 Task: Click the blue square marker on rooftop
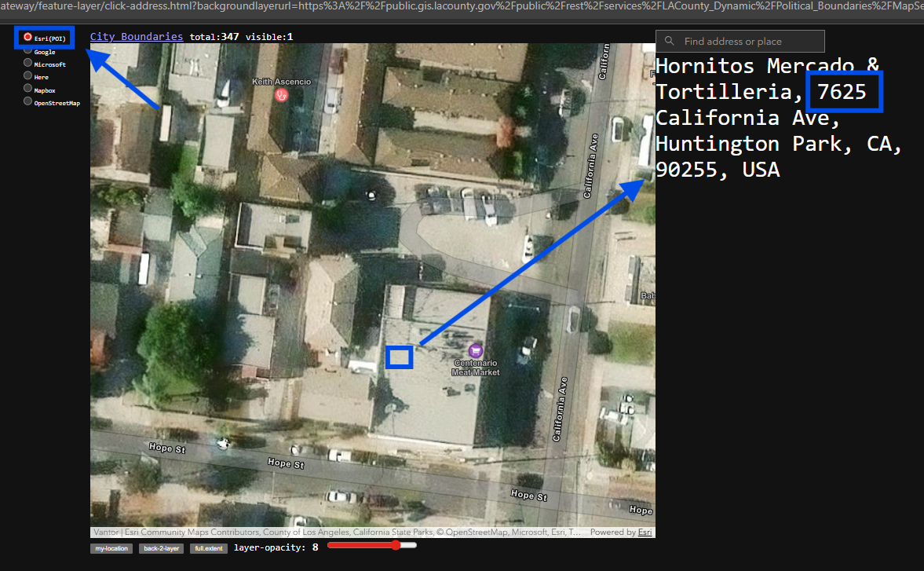pos(400,357)
